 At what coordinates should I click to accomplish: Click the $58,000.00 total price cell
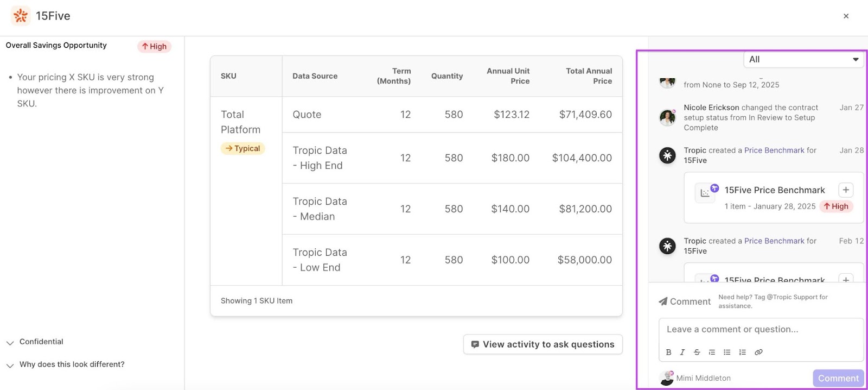click(585, 260)
